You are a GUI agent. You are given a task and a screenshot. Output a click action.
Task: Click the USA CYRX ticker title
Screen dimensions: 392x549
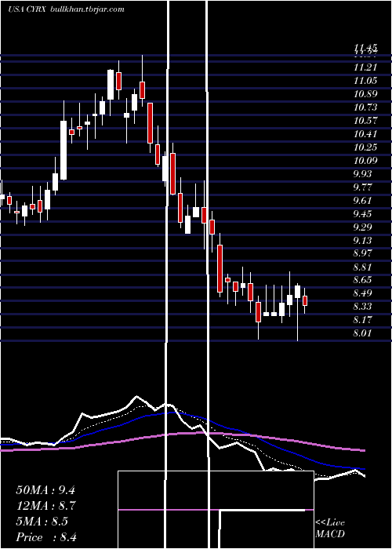[27, 9]
